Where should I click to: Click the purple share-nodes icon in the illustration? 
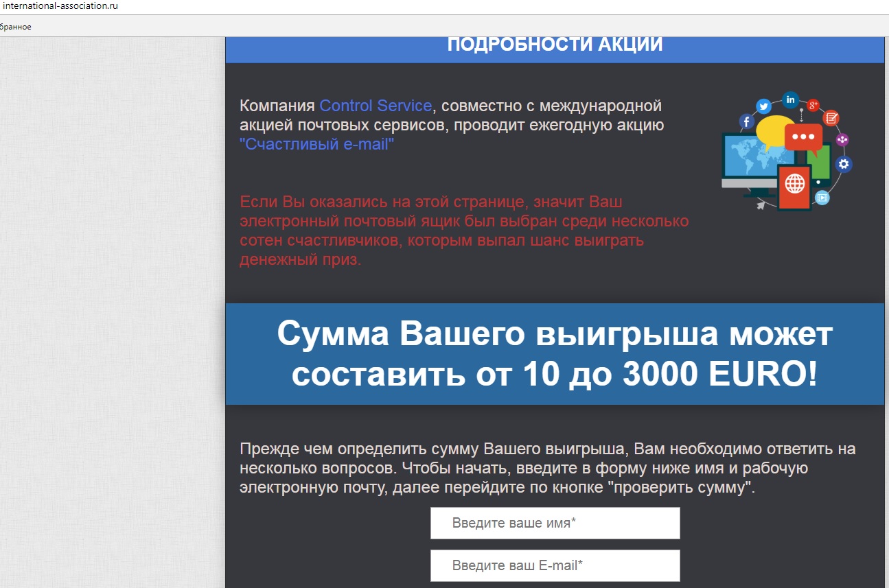pos(842,139)
